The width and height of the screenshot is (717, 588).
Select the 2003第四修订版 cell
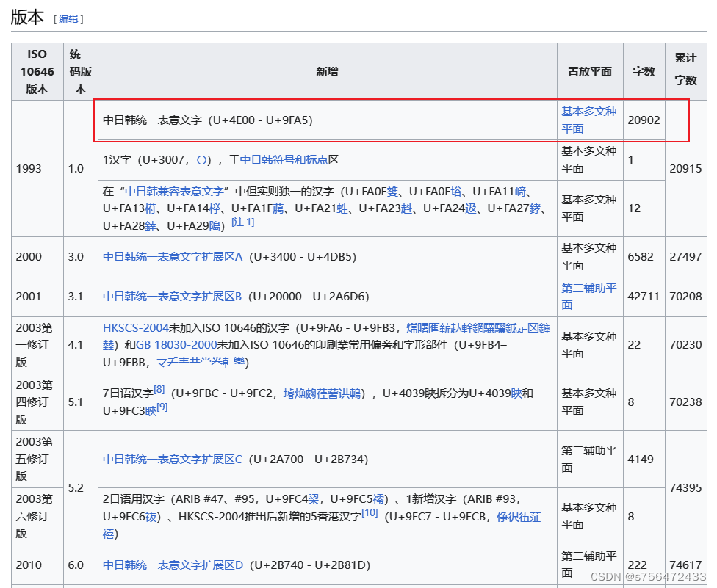[x=37, y=402]
